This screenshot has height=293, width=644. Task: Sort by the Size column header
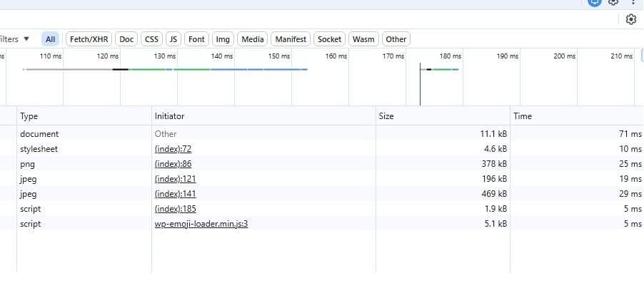pyautogui.click(x=443, y=116)
